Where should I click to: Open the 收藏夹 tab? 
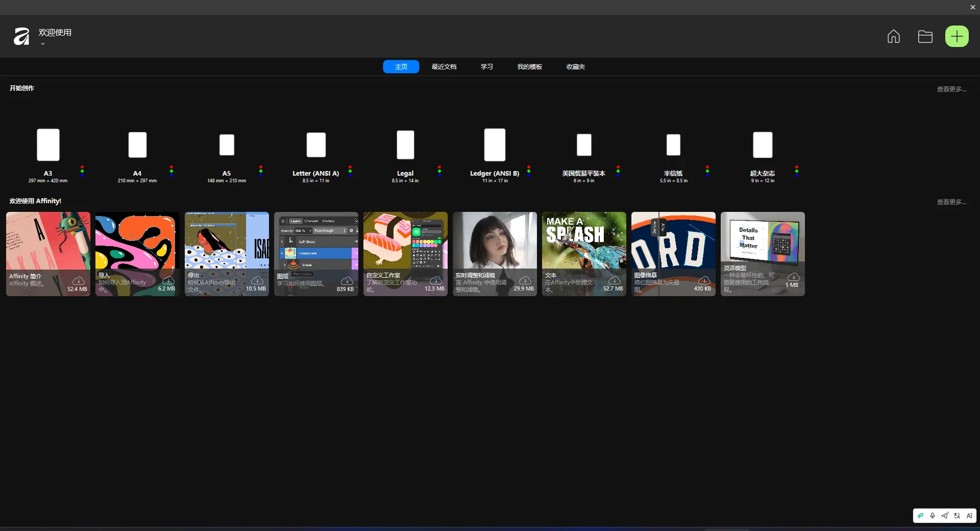click(576, 67)
